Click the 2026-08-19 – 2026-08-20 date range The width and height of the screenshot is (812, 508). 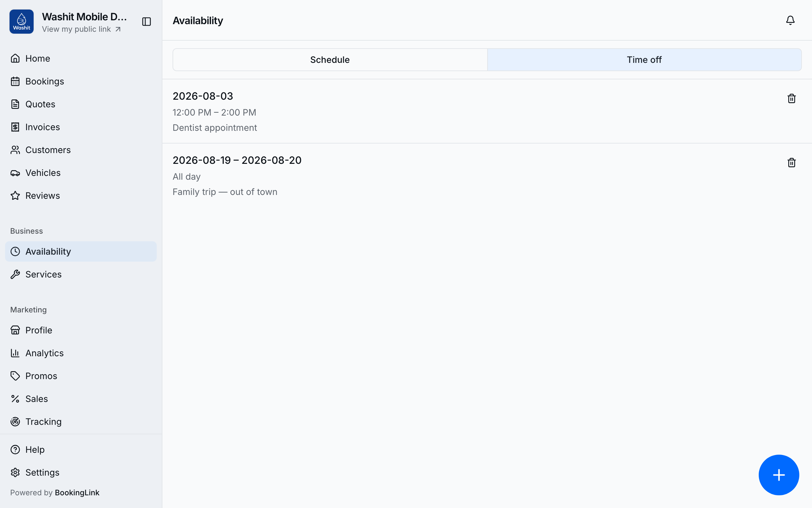tap(237, 160)
